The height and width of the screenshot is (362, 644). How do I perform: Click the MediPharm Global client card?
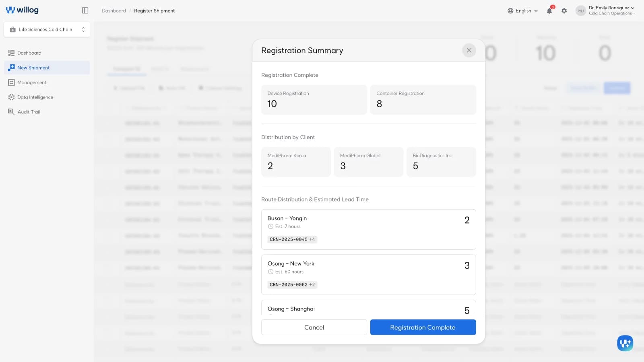click(369, 162)
